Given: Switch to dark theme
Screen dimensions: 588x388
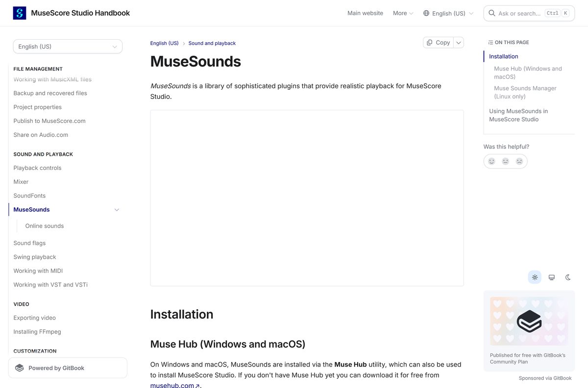Looking at the screenshot, I should point(568,277).
